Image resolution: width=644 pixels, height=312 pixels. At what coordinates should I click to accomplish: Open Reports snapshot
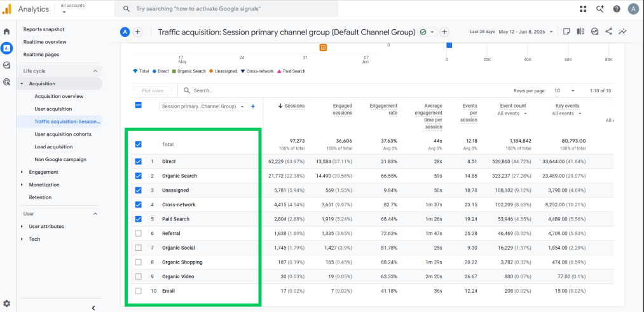44,29
